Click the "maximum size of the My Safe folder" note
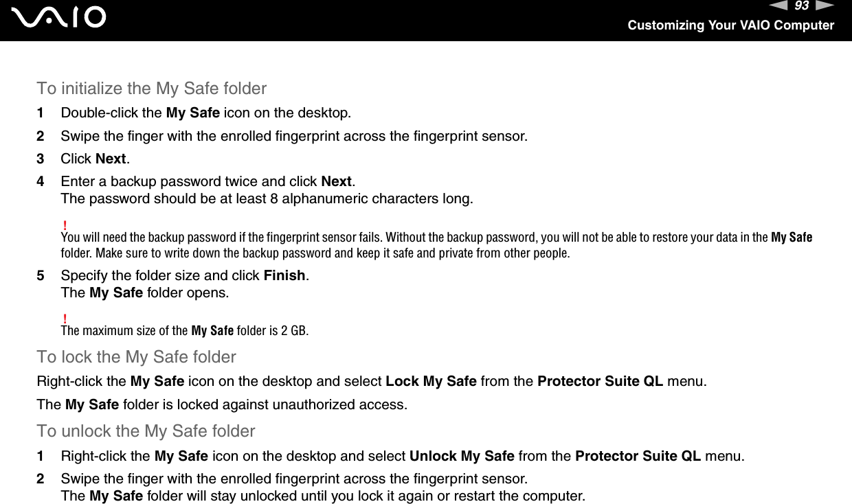Viewport: 852px width, 504px height. tap(185, 330)
